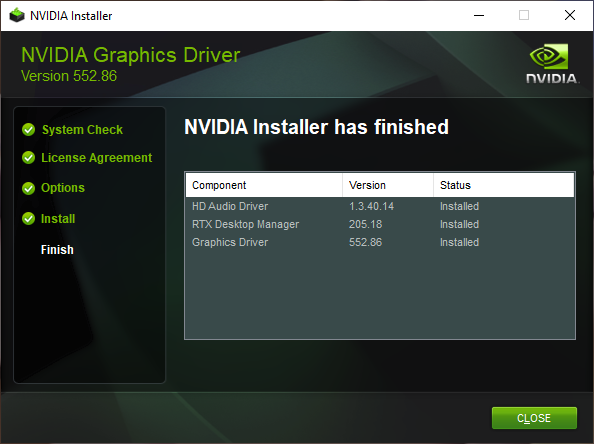The height and width of the screenshot is (444, 594).
Task: Click the License Agreement step label
Action: 97,158
